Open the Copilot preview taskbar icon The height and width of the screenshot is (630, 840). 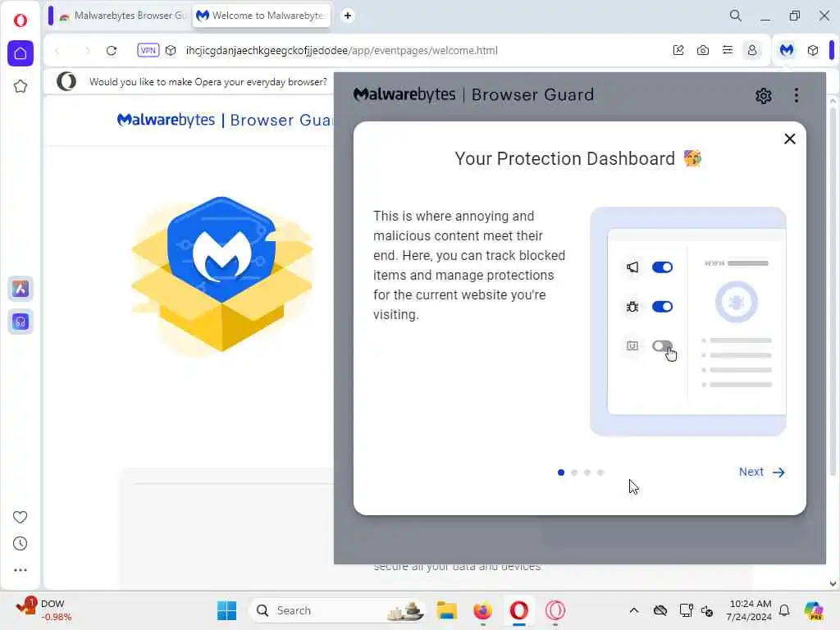pyautogui.click(x=814, y=610)
